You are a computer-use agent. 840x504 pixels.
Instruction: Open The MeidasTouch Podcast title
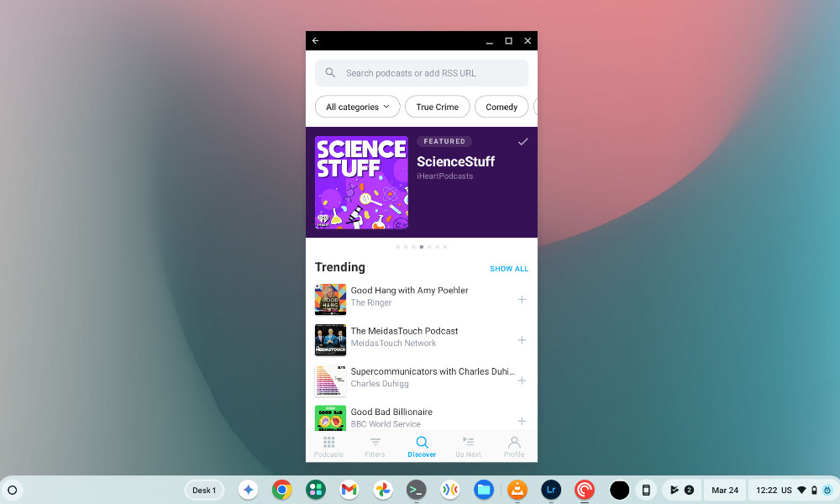(405, 331)
